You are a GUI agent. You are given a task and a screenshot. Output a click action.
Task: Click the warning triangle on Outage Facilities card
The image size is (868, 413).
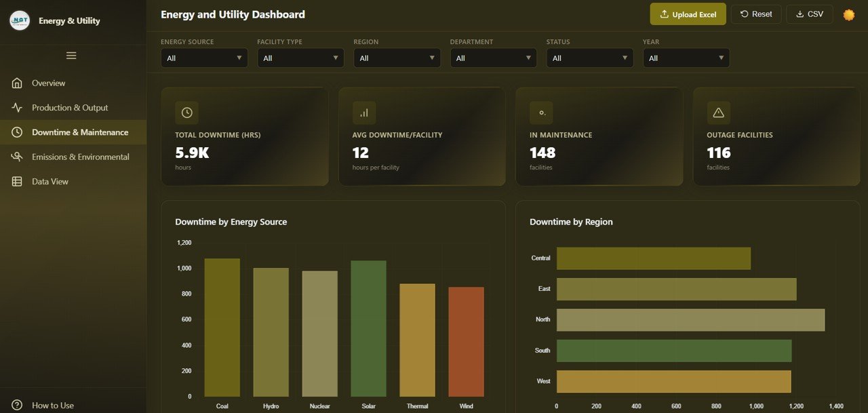point(718,112)
